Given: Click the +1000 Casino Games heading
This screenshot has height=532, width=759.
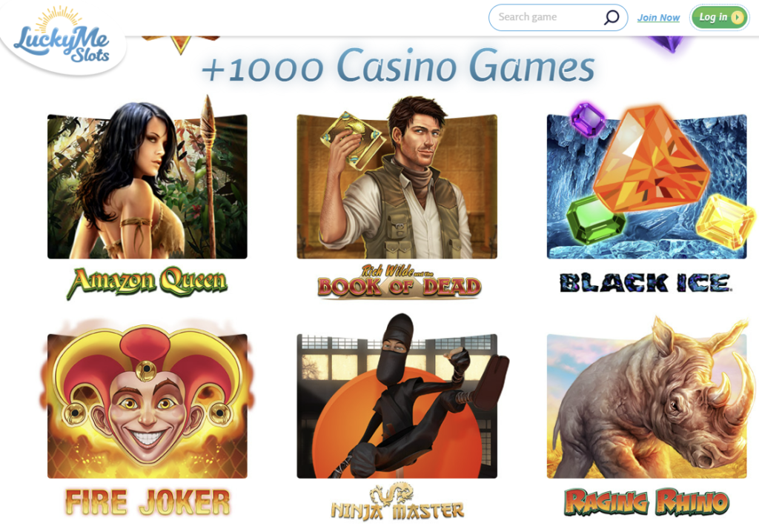Looking at the screenshot, I should 398,67.
